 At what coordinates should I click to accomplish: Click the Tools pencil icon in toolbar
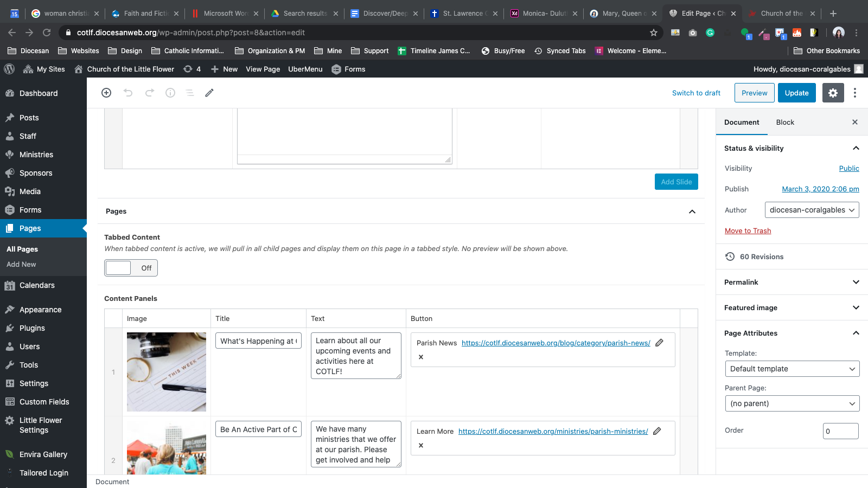(x=209, y=93)
